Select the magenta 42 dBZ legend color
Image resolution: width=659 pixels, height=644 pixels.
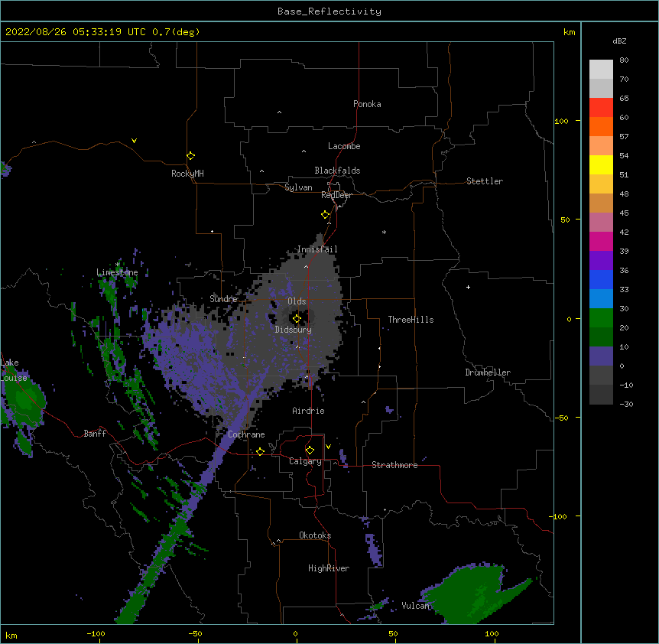pyautogui.click(x=601, y=241)
